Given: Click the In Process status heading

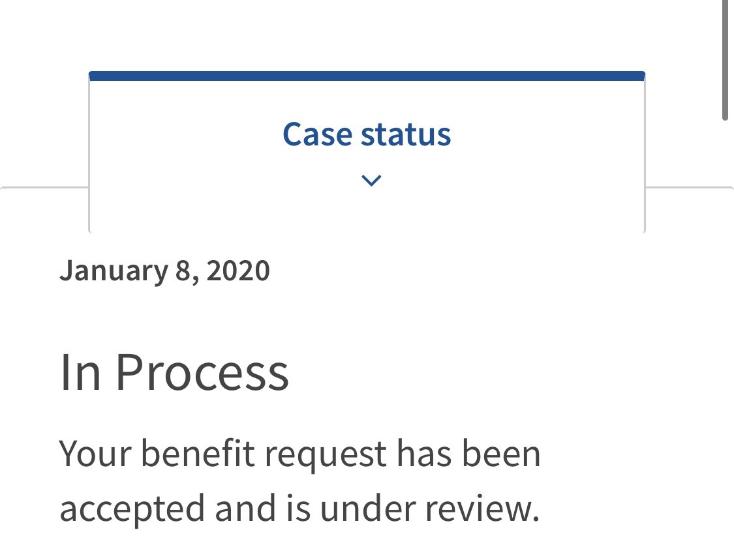Looking at the screenshot, I should click(x=174, y=372).
